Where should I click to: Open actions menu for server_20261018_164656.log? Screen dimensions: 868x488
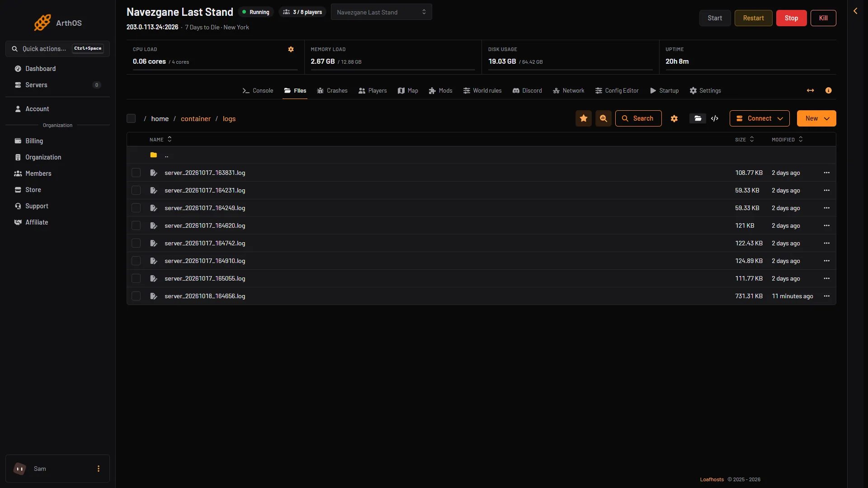826,296
